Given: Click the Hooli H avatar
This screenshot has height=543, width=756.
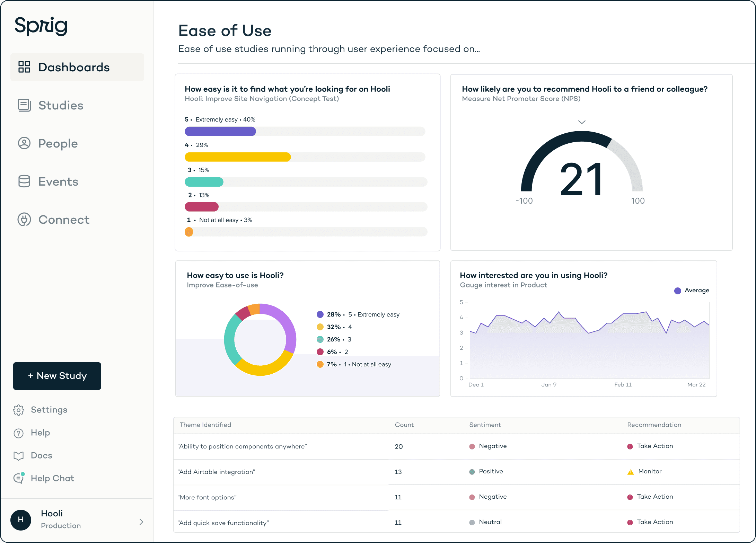Looking at the screenshot, I should point(21,520).
